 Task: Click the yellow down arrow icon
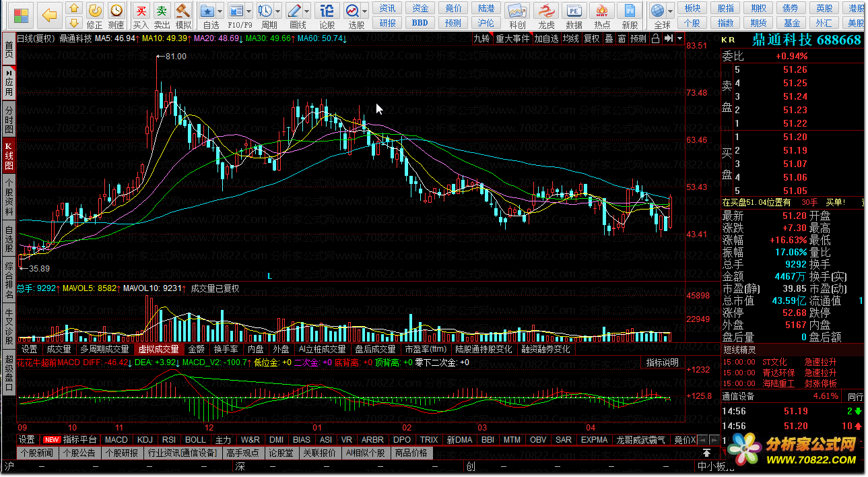(x=75, y=23)
